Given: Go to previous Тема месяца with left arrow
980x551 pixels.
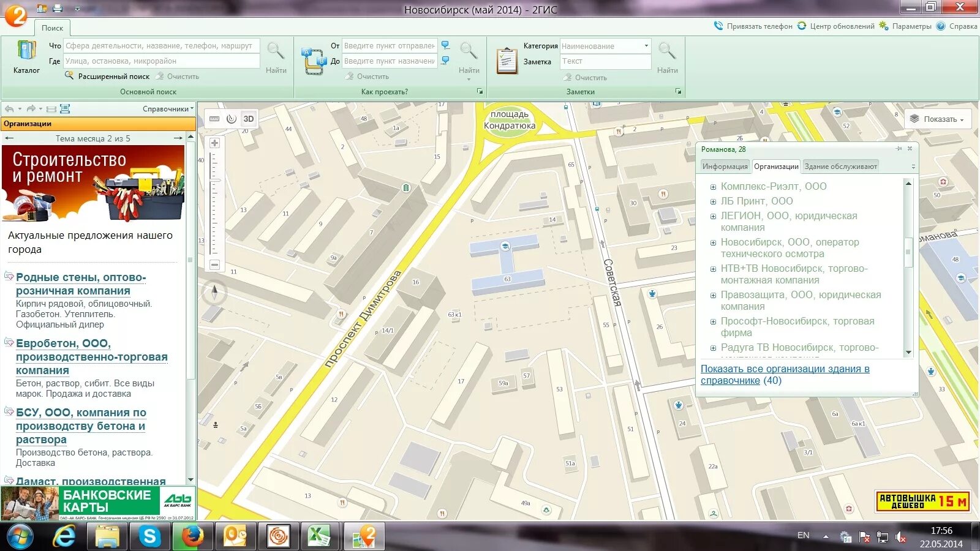Looking at the screenshot, I should pyautogui.click(x=9, y=138).
